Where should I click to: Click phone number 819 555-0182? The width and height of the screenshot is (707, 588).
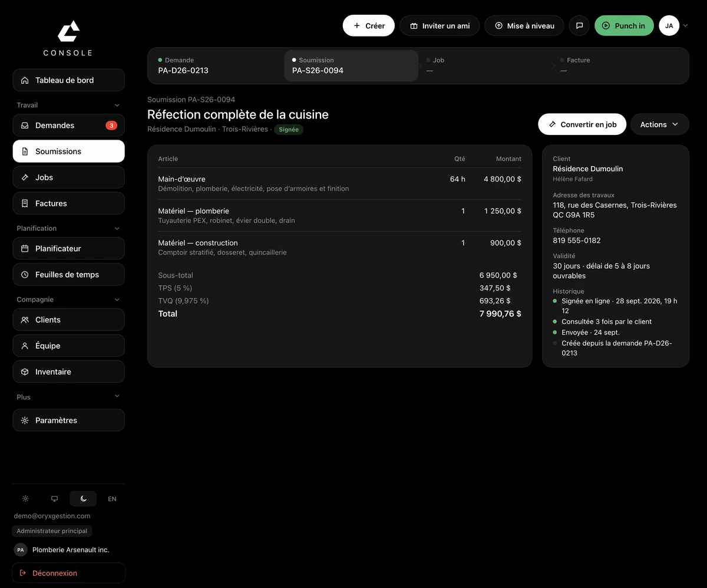577,240
